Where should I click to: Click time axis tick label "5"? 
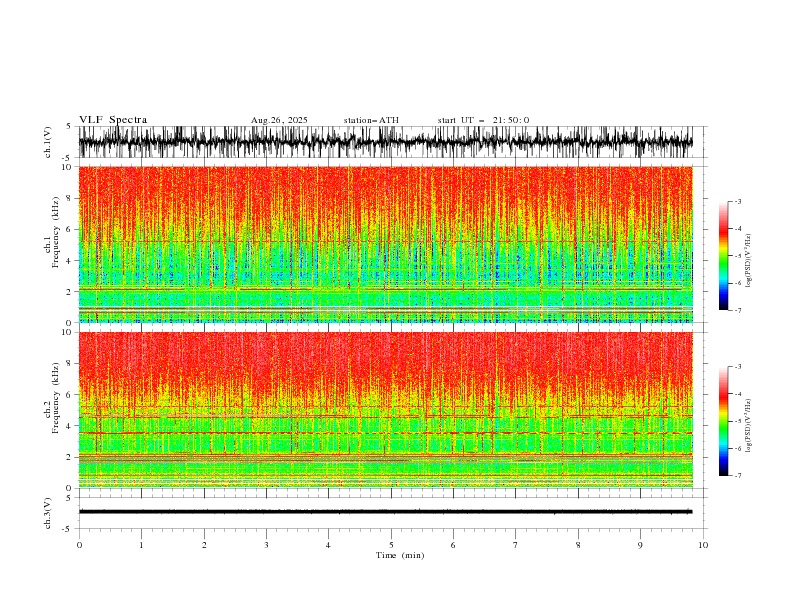point(391,545)
